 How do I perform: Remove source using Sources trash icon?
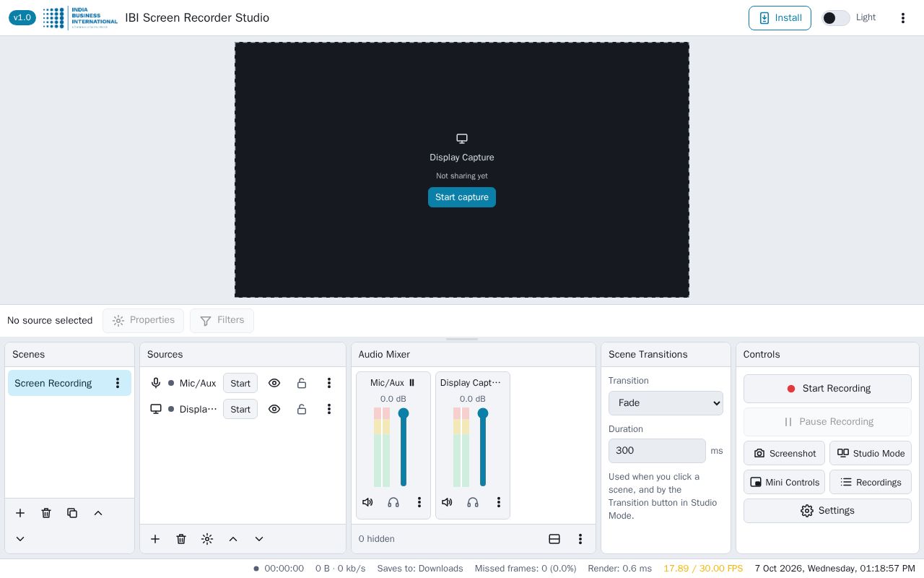click(181, 539)
